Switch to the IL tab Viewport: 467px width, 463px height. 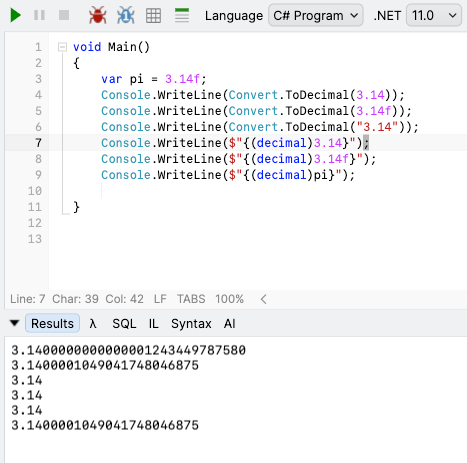[153, 323]
